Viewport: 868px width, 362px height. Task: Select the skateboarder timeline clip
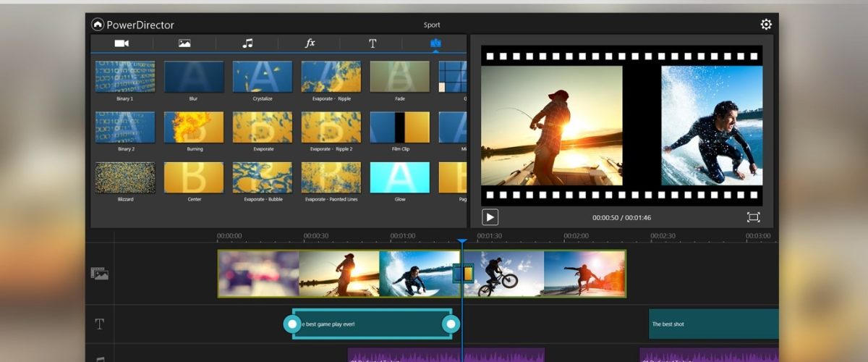pyautogui.click(x=584, y=274)
